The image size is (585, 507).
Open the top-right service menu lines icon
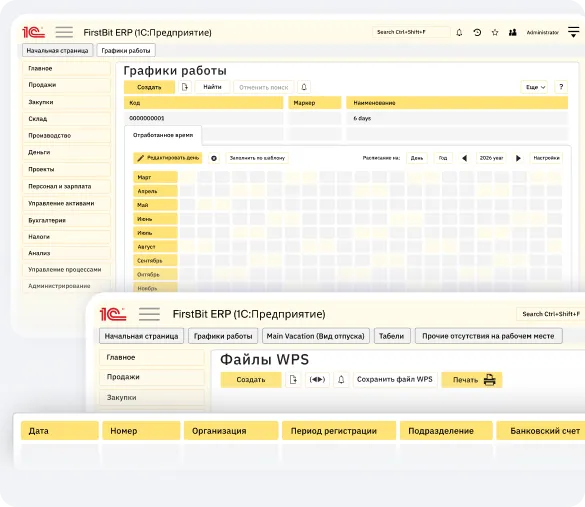click(573, 32)
